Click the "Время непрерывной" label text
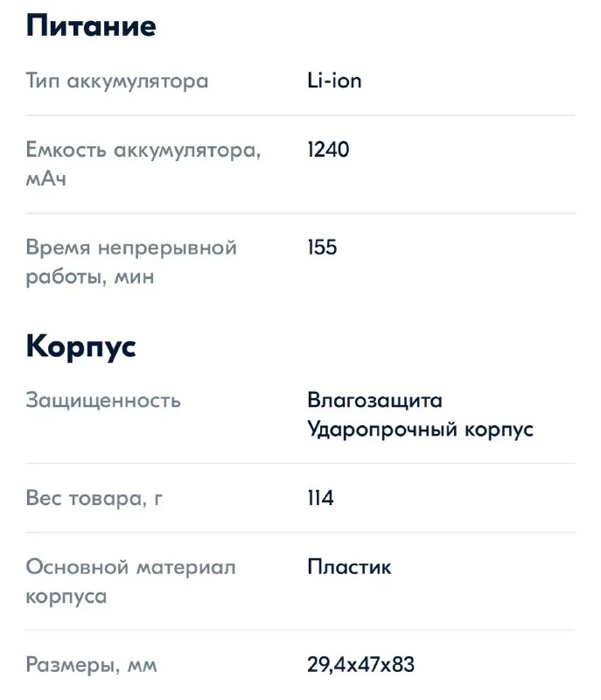This screenshot has width=601, height=700. tap(131, 248)
